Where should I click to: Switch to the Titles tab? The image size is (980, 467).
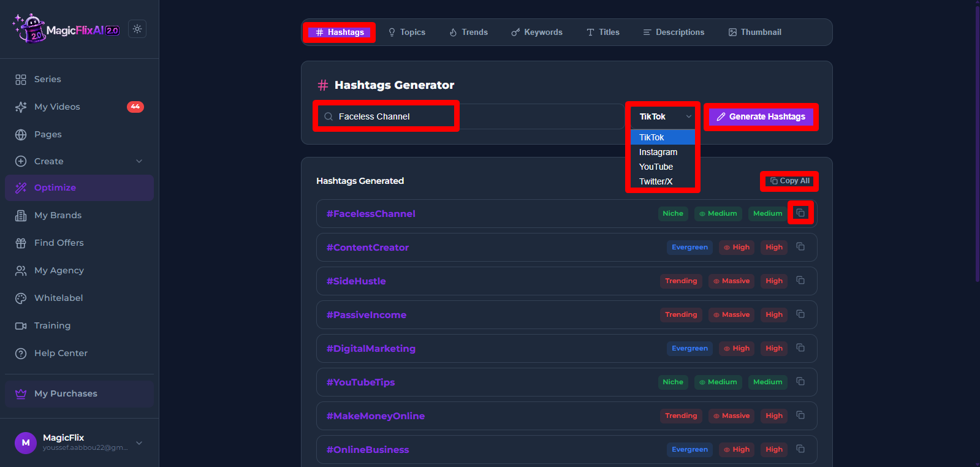603,32
